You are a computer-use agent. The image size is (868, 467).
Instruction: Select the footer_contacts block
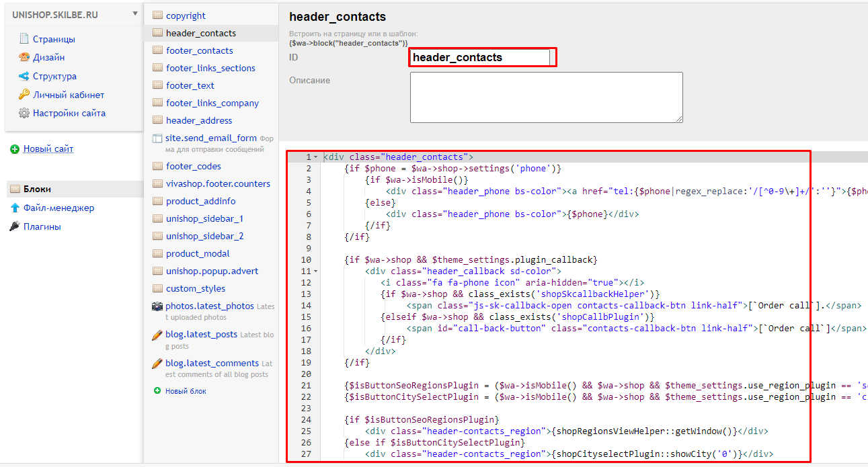point(199,51)
